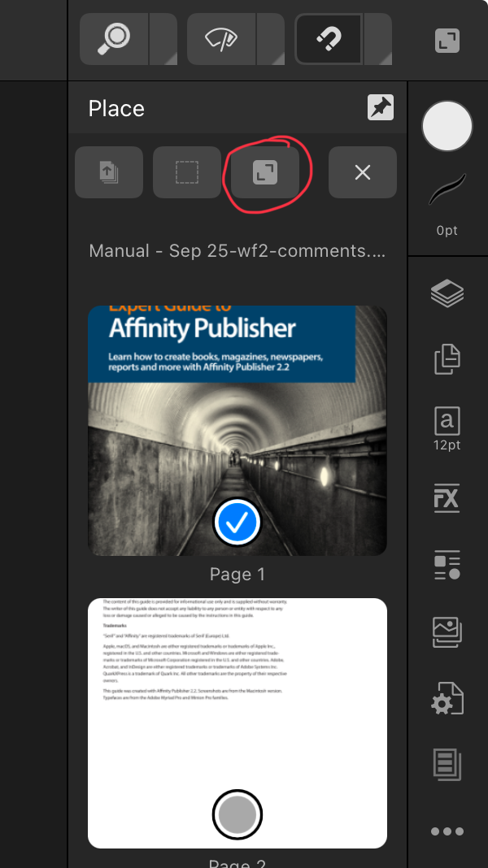Open the Layers studio
The image size is (488, 868).
[x=447, y=293]
